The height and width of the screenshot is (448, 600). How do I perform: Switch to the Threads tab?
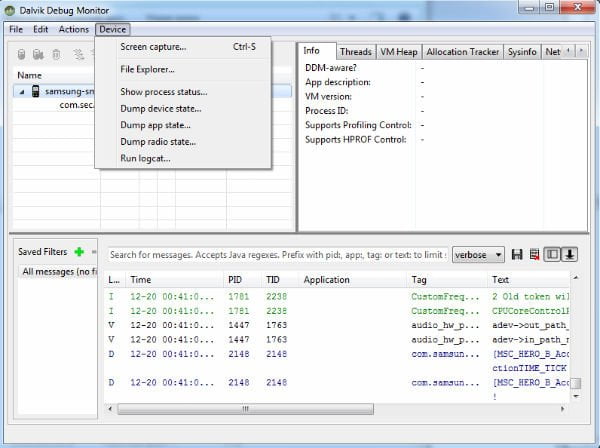coord(355,52)
